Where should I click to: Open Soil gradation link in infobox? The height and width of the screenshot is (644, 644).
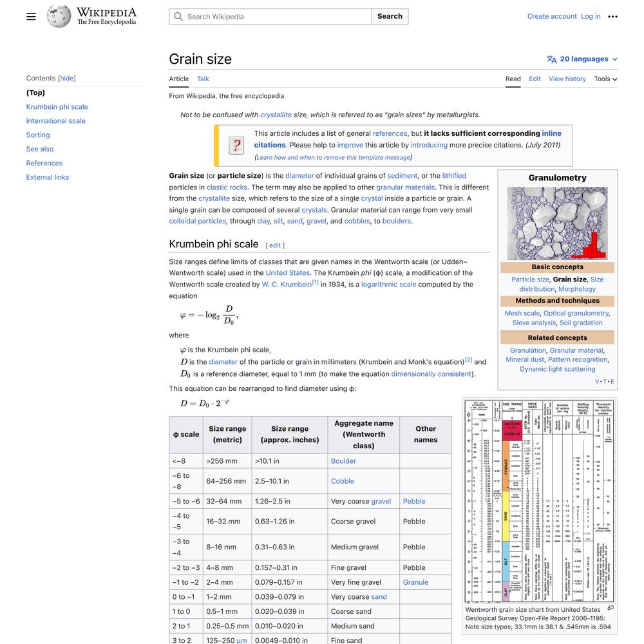(x=581, y=323)
